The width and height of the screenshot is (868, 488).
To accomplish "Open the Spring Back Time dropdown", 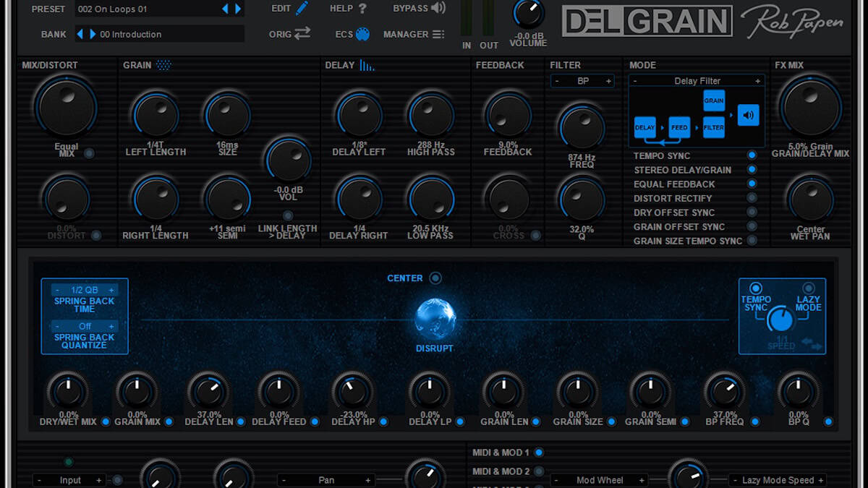I will (85, 290).
